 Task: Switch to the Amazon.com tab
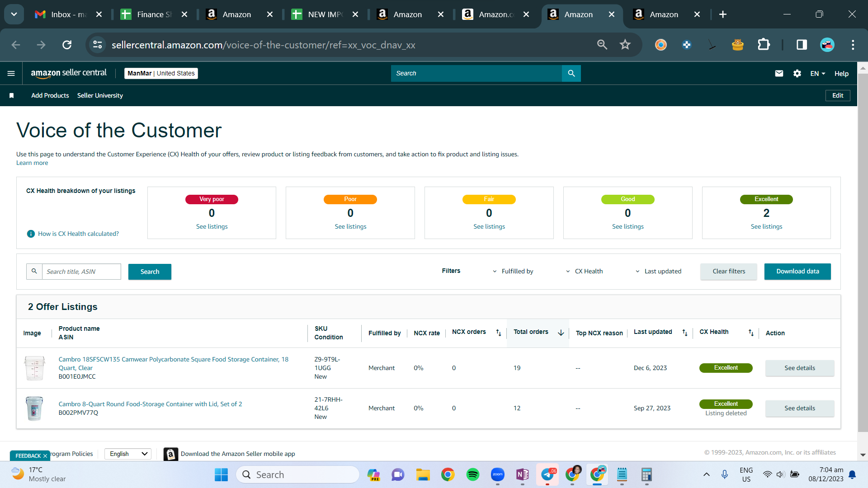coord(496,14)
